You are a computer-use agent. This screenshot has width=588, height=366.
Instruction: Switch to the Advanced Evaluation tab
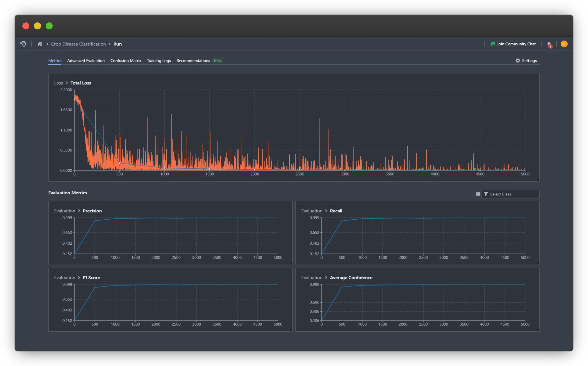86,61
